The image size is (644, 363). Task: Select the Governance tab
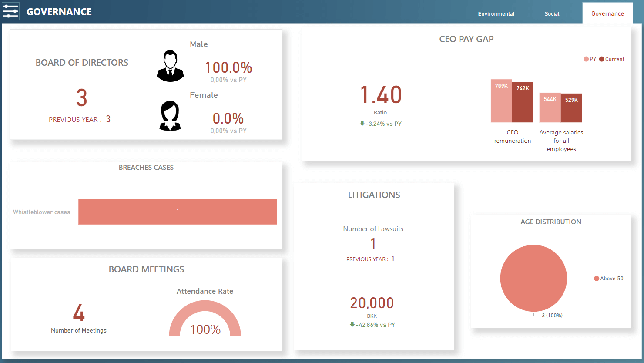point(607,13)
